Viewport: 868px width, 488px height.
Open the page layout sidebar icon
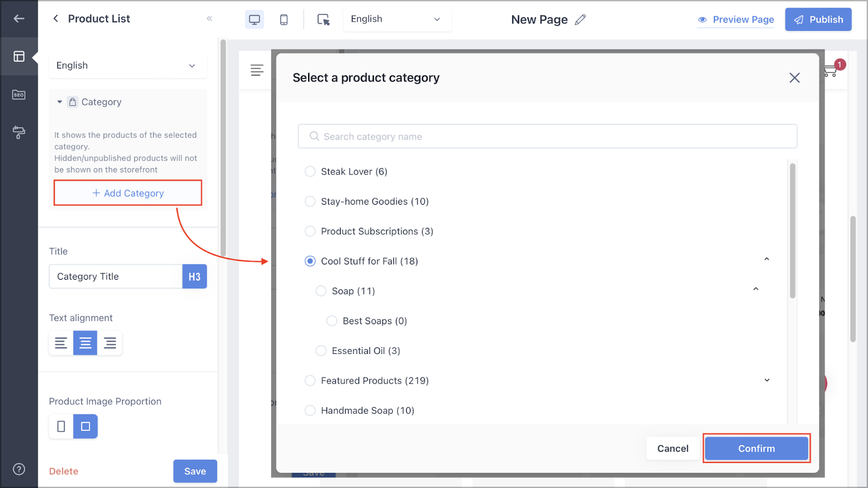pos(19,56)
